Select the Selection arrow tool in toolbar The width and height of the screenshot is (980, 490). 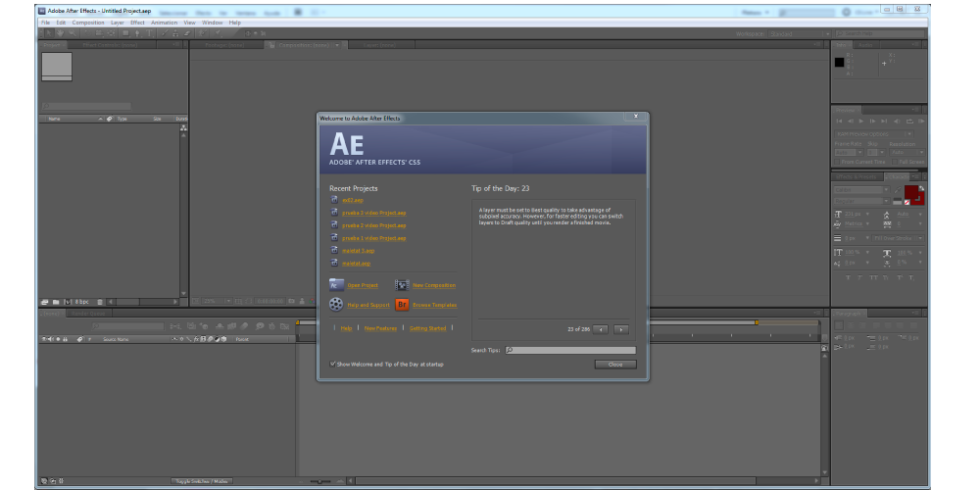pyautogui.click(x=48, y=33)
